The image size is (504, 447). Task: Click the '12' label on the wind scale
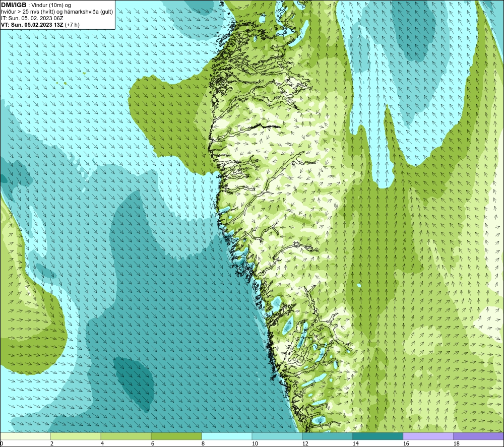pos(305,444)
